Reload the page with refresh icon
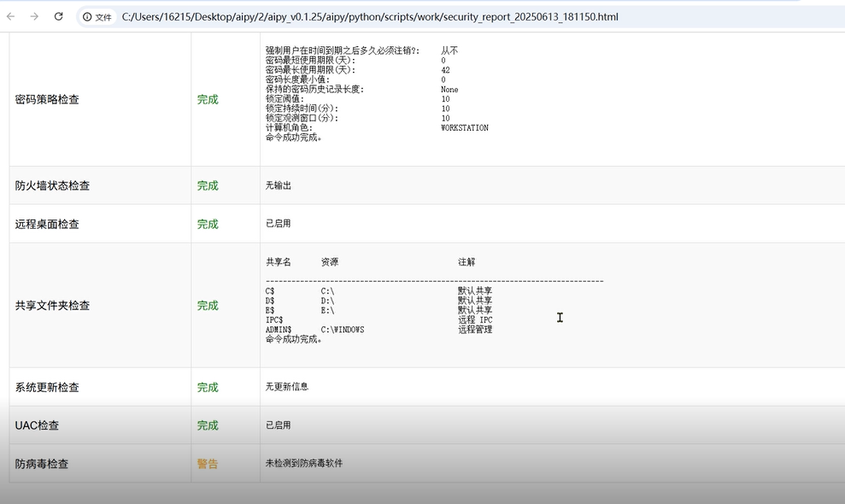The height and width of the screenshot is (504, 845). 59,17
